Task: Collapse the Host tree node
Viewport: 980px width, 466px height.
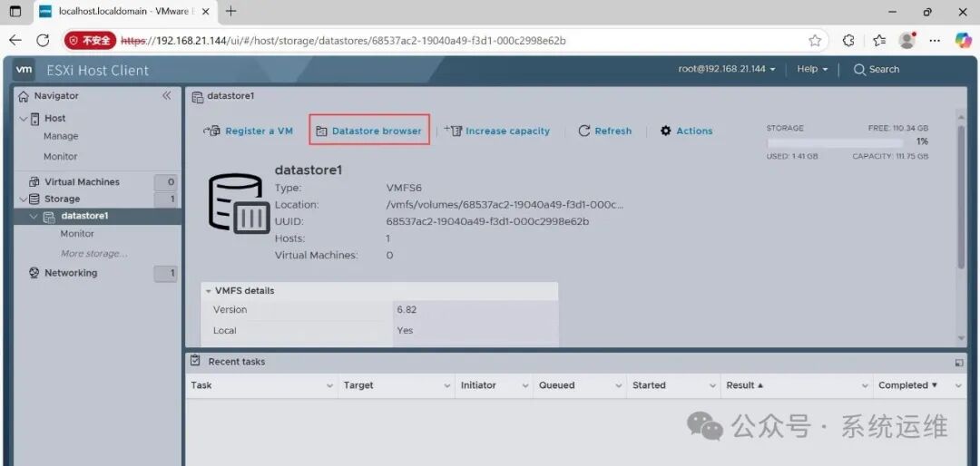Action: click(23, 119)
